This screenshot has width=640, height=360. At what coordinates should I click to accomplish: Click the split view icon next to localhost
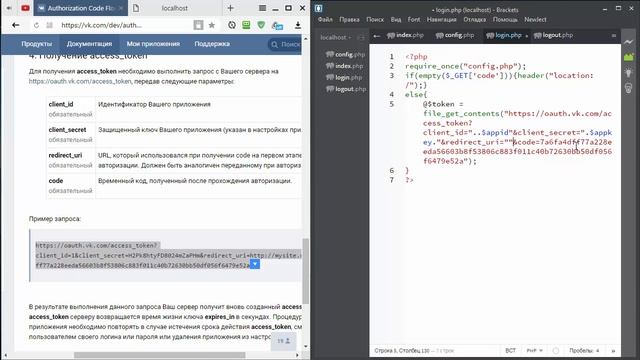pos(360,38)
